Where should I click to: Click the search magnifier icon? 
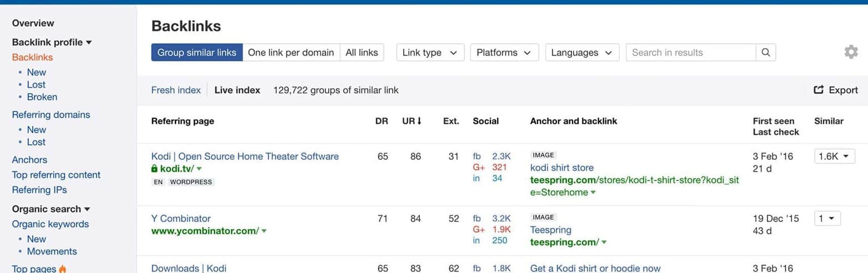click(x=766, y=53)
